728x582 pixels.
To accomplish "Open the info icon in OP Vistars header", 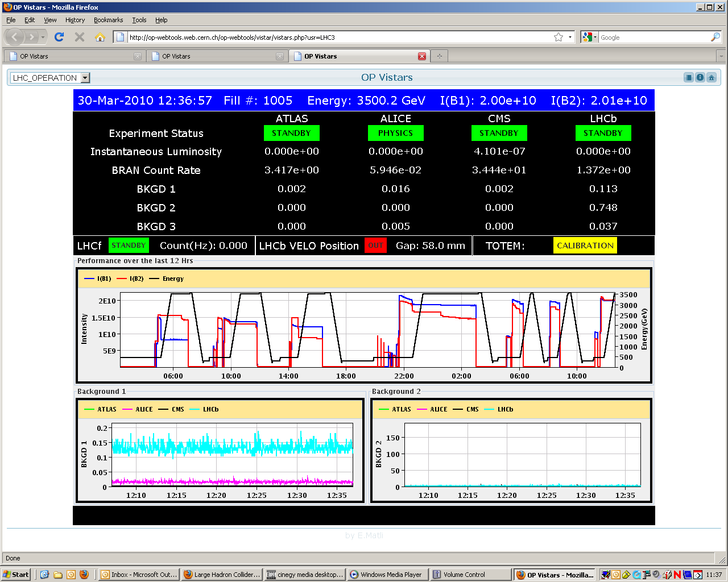I will click(x=700, y=77).
